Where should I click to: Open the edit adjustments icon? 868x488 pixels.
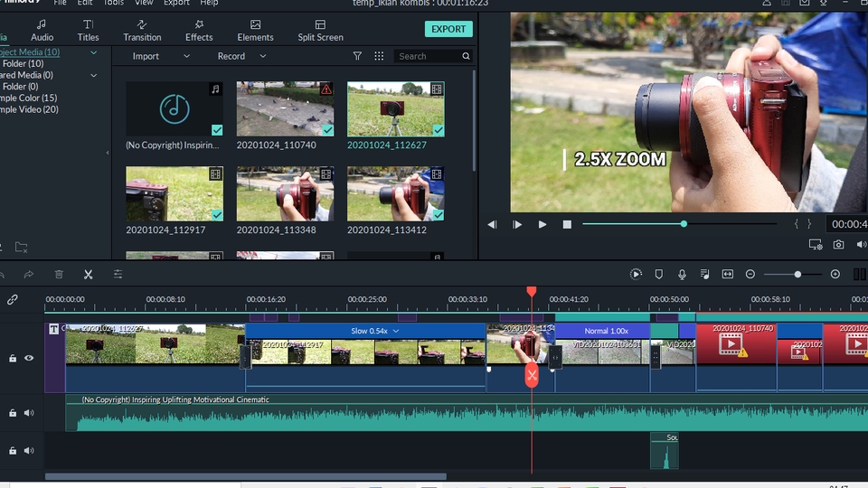(x=118, y=275)
